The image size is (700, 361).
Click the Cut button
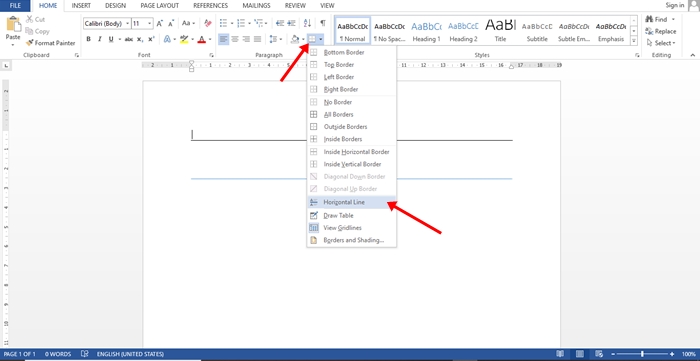[35, 19]
